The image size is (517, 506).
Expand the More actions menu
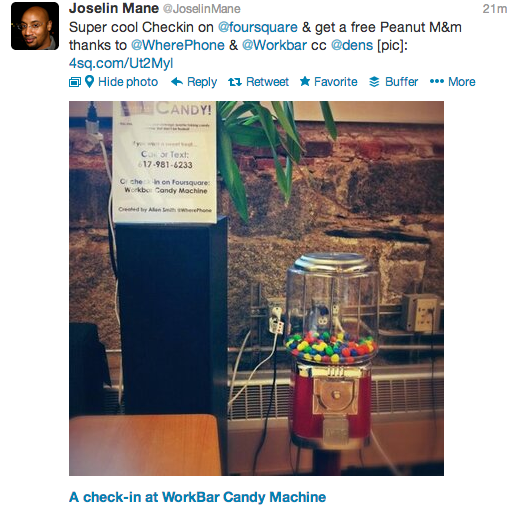pyautogui.click(x=462, y=82)
